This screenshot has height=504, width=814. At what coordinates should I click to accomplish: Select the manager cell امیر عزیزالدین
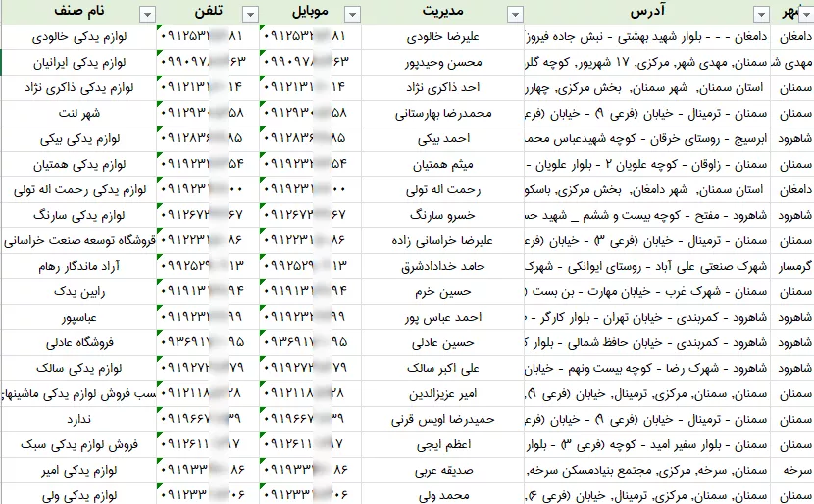(x=443, y=393)
